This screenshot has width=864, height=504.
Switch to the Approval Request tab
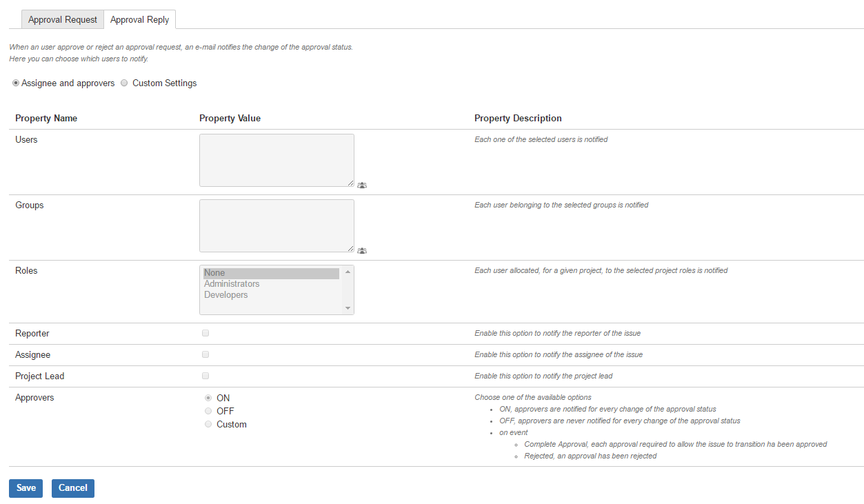point(63,19)
